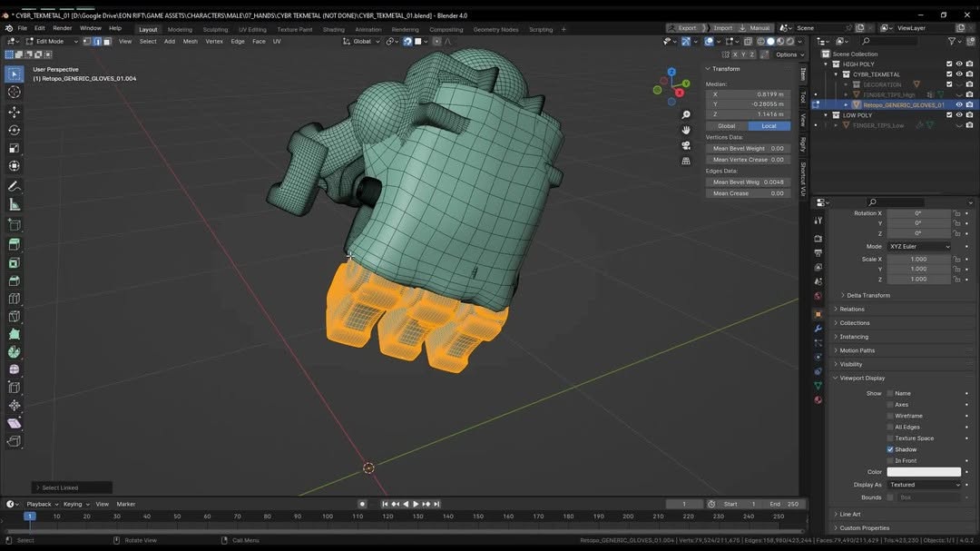Viewport: 980px width, 551px height.
Task: Hide Retopo_GENERIC_GLOVES_01 using its eye icon
Action: [x=959, y=104]
